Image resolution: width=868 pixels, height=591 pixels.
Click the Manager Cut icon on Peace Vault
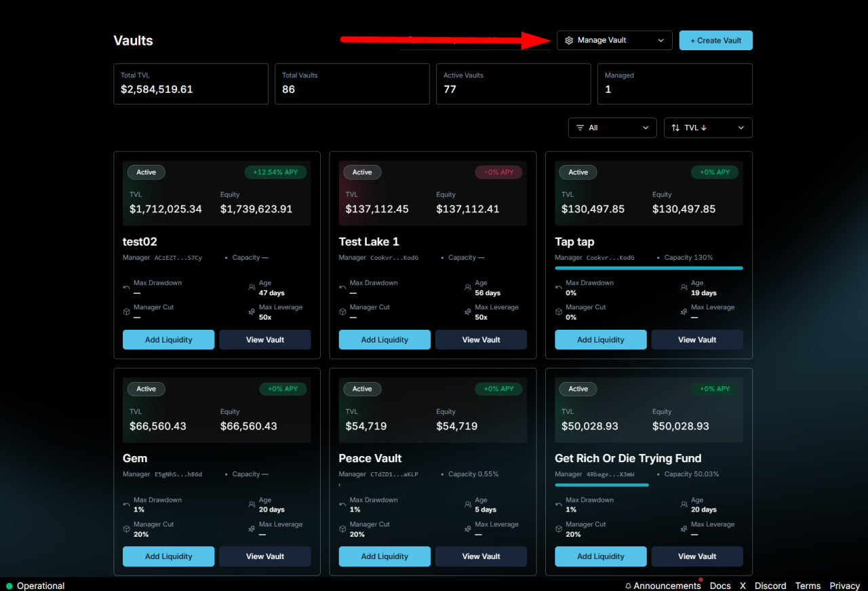point(342,529)
